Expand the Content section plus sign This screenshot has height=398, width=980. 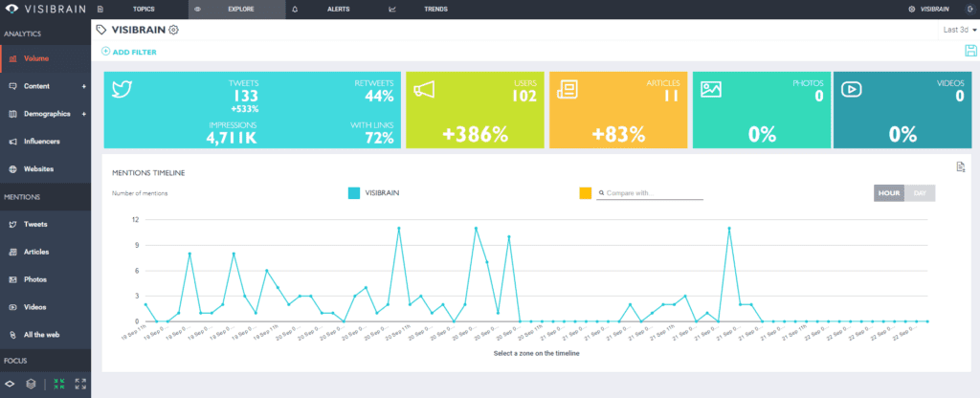tap(84, 86)
